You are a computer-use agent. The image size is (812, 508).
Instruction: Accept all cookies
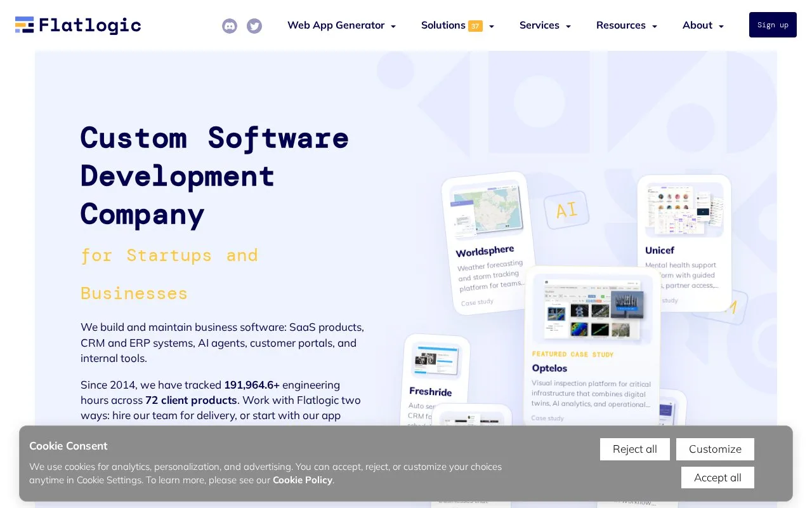tap(717, 478)
